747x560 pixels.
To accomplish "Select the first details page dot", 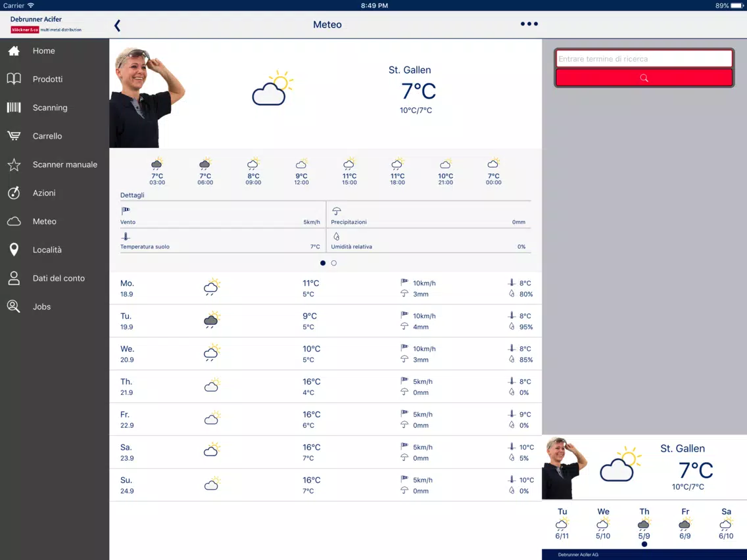I will [323, 263].
